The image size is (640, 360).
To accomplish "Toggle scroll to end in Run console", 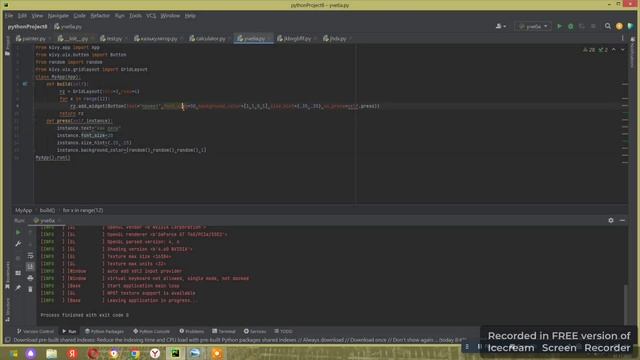I will pyautogui.click(x=31, y=267).
